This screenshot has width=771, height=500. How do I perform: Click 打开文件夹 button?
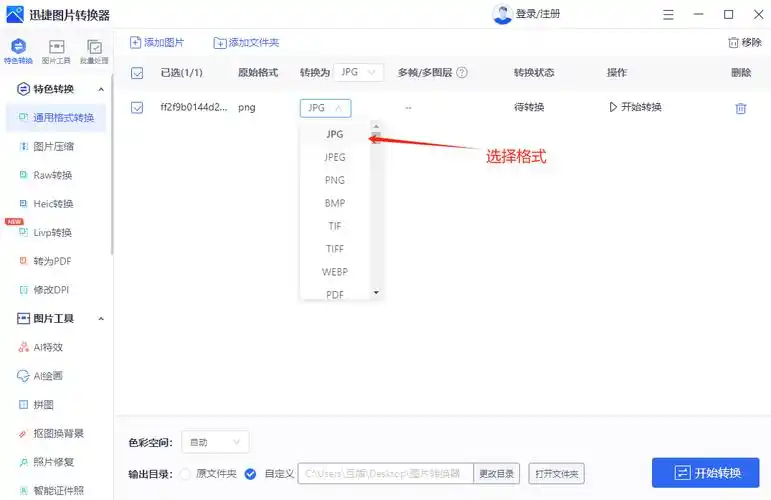pos(557,473)
